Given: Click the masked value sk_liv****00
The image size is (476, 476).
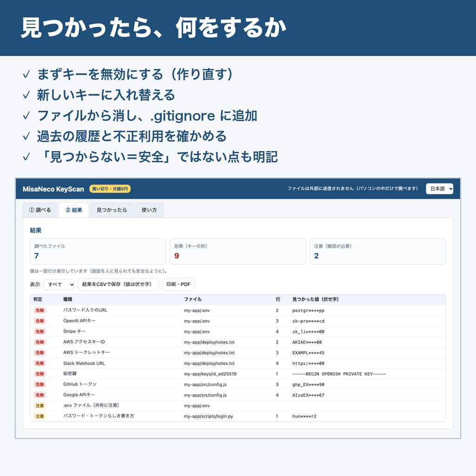Looking at the screenshot, I should 309,331.
